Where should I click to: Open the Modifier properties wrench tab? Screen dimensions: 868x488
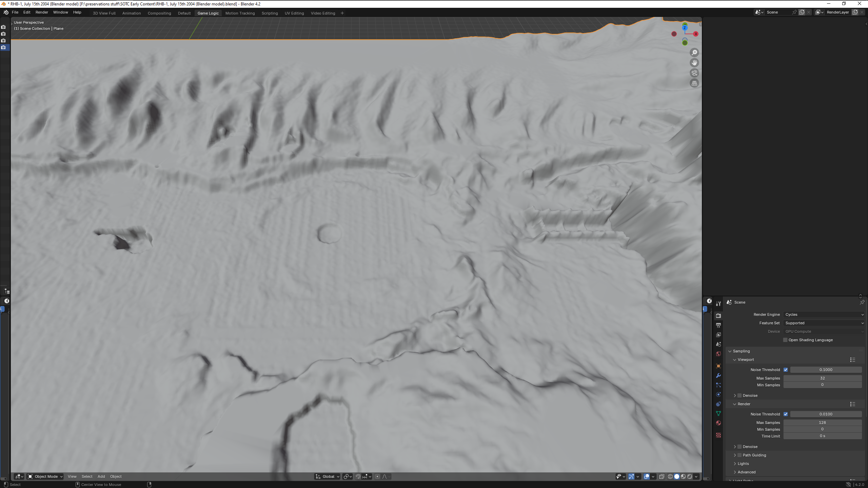pyautogui.click(x=718, y=375)
